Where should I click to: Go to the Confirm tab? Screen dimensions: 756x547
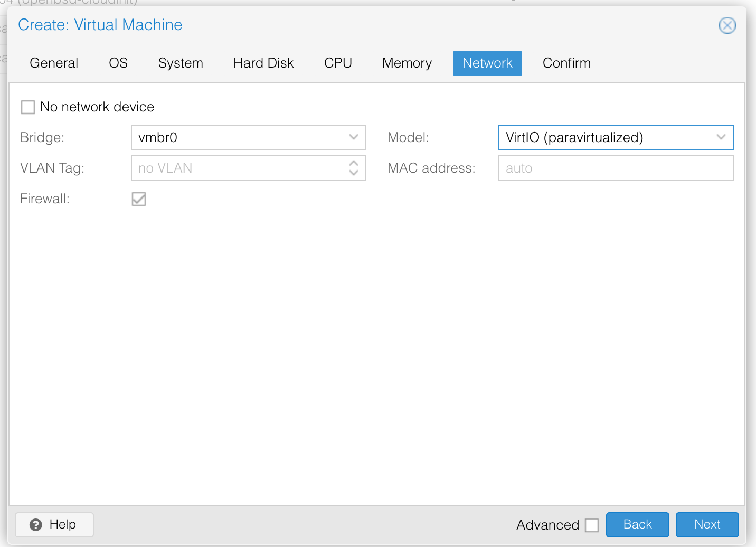coord(566,63)
